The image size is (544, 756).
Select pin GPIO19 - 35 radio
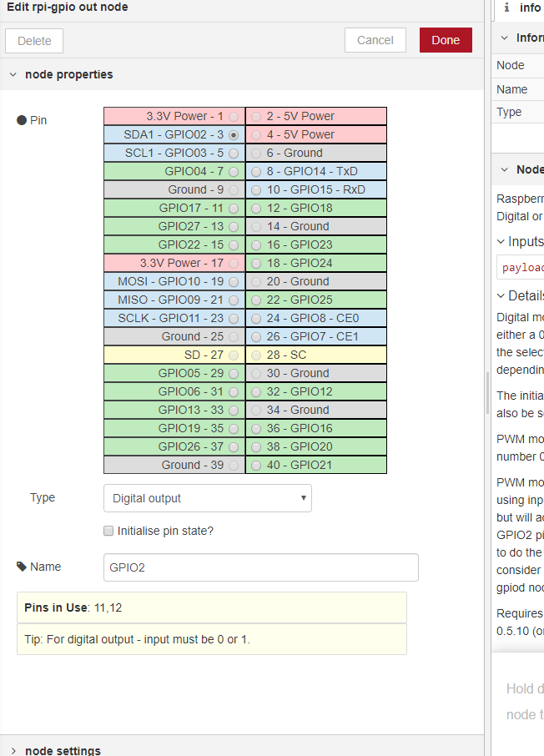point(234,429)
